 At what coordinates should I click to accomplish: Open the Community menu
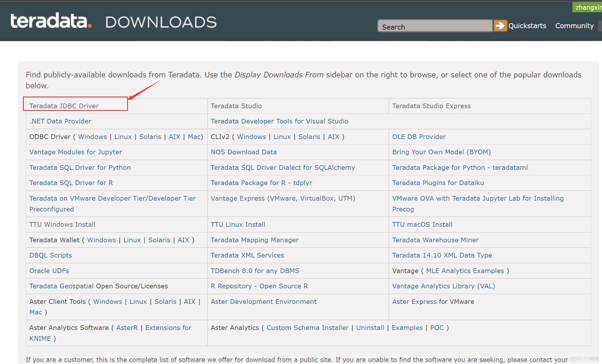pos(574,26)
